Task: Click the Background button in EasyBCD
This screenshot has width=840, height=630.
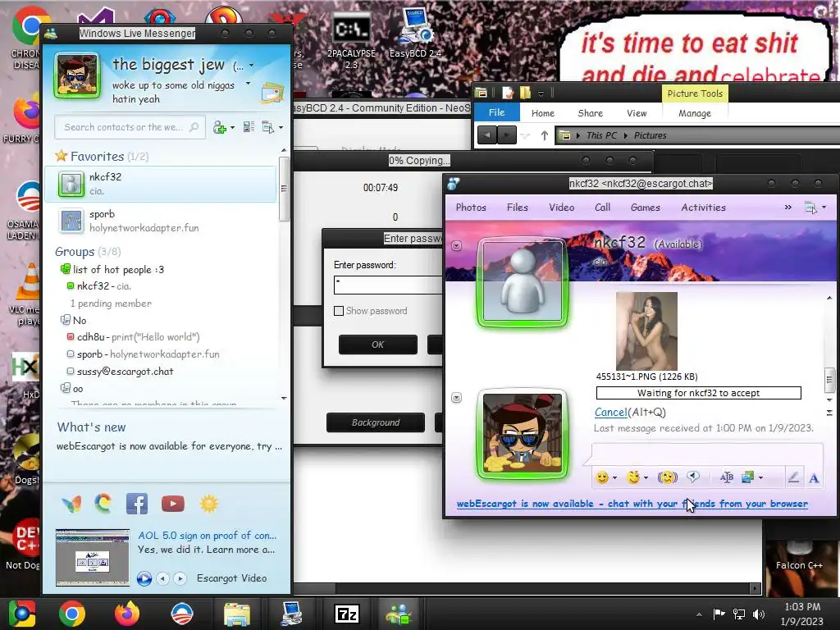Action: (376, 422)
